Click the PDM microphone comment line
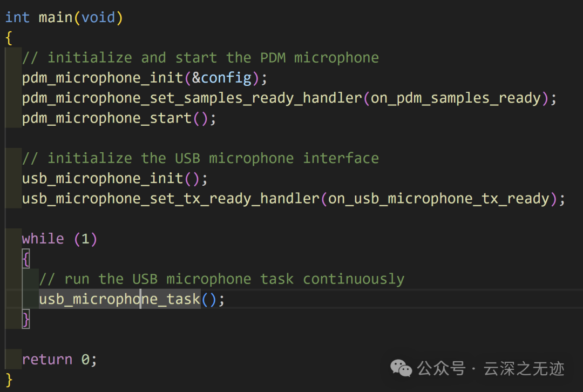The width and height of the screenshot is (583, 392). [200, 58]
